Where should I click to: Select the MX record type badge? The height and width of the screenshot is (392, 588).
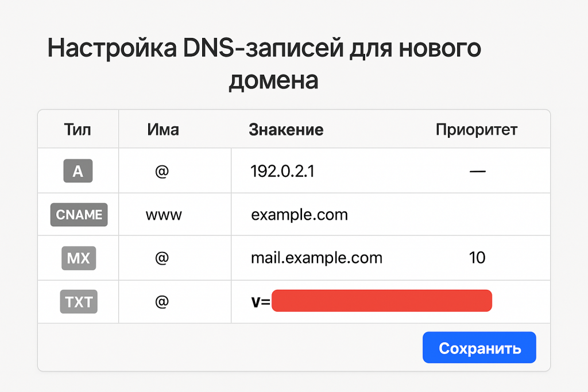click(79, 258)
